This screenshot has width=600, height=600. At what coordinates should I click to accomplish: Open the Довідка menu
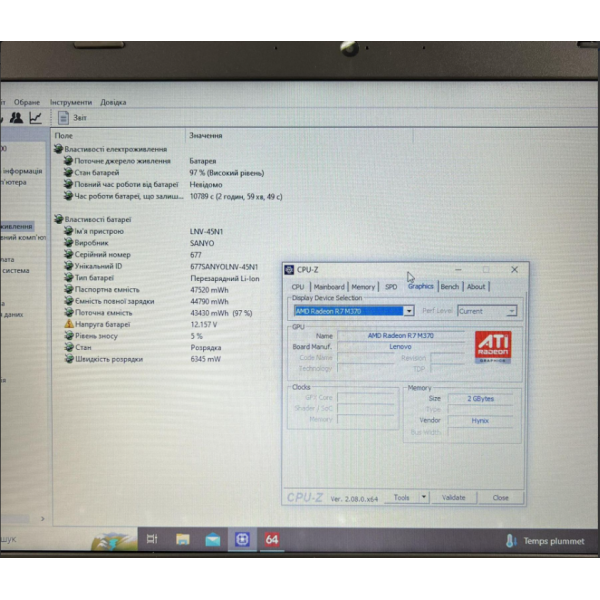coord(113,102)
